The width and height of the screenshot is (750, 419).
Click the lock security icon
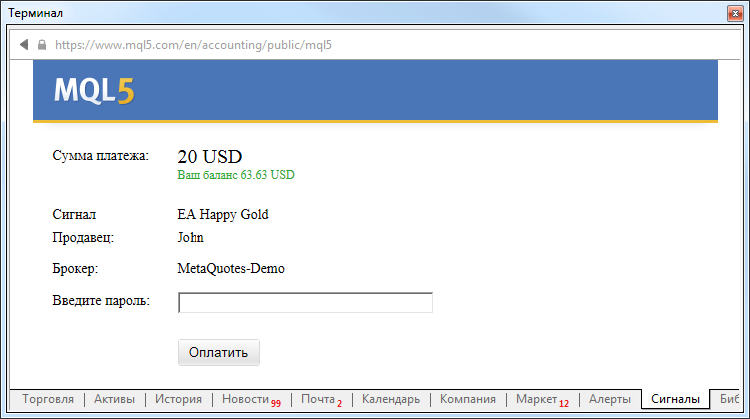[x=42, y=44]
